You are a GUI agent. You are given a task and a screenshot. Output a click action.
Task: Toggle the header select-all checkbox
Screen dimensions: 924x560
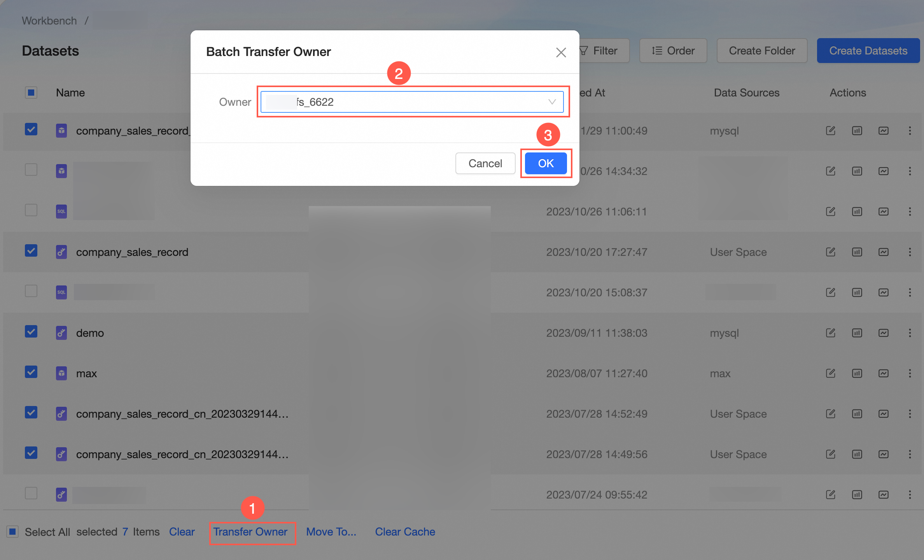click(x=31, y=93)
